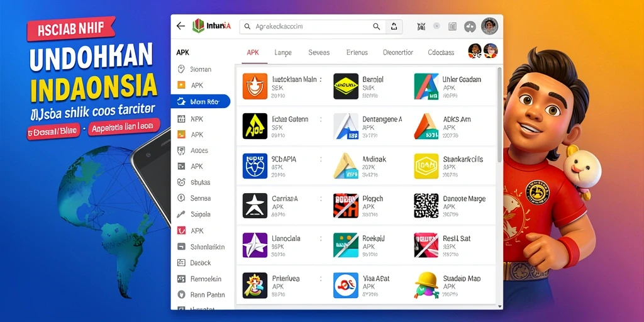
Task: Open the three-dot menu beside SCbAPIA
Action: [320, 159]
